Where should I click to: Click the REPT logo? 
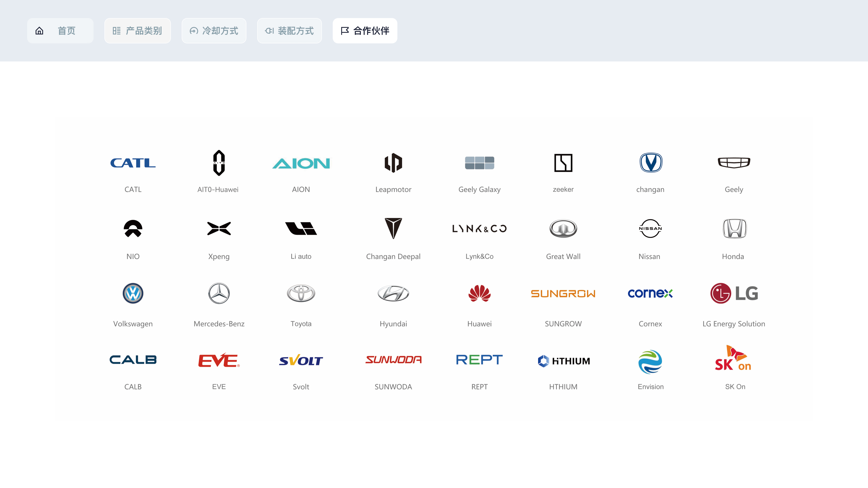click(x=479, y=360)
